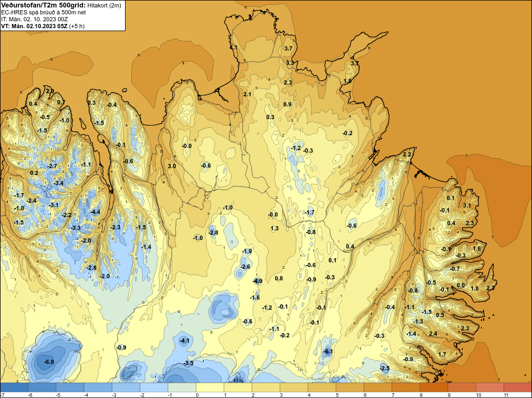The image size is (532, 398).
Task: Click the -3.5 temperature value
Action: (x=188, y=363)
